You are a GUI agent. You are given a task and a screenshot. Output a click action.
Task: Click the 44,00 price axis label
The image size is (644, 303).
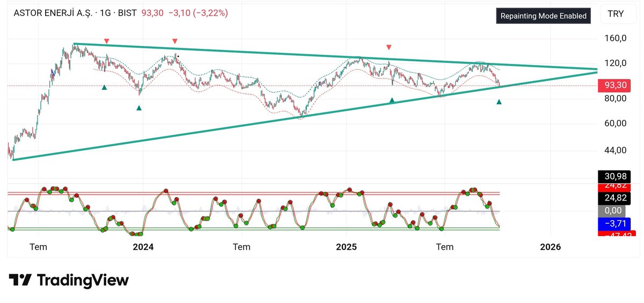pos(616,150)
